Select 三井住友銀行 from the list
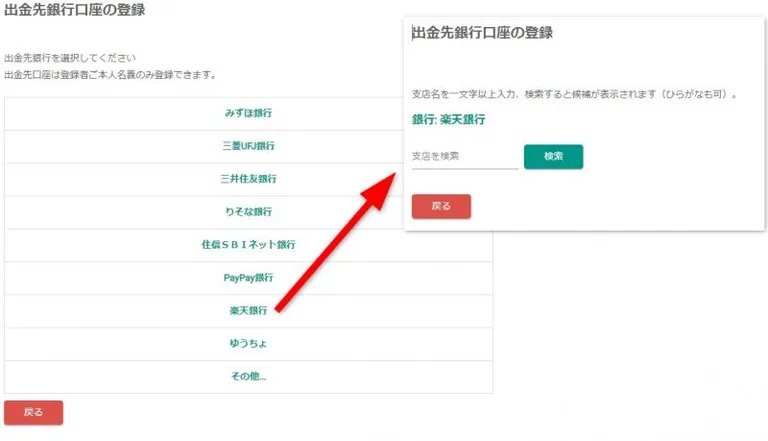768x441 pixels. pos(248,179)
